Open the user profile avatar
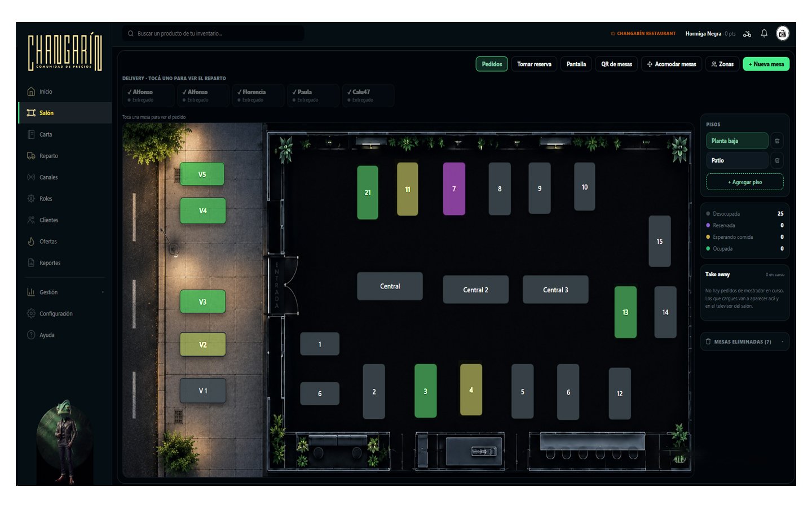This screenshot has height=508, width=812. [783, 33]
